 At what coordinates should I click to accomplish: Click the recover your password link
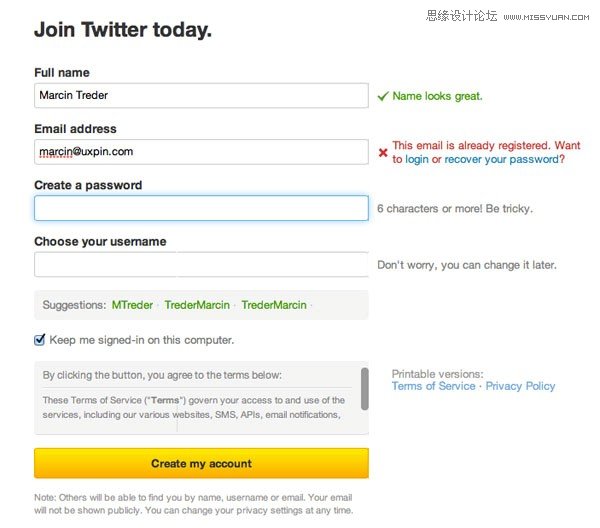click(501, 159)
